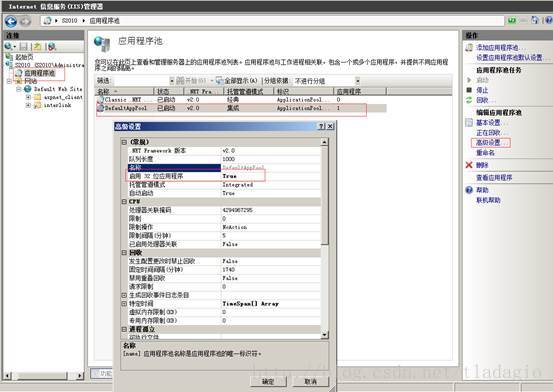Click the delete connection icon in the Connections toolbar

click(x=51, y=46)
